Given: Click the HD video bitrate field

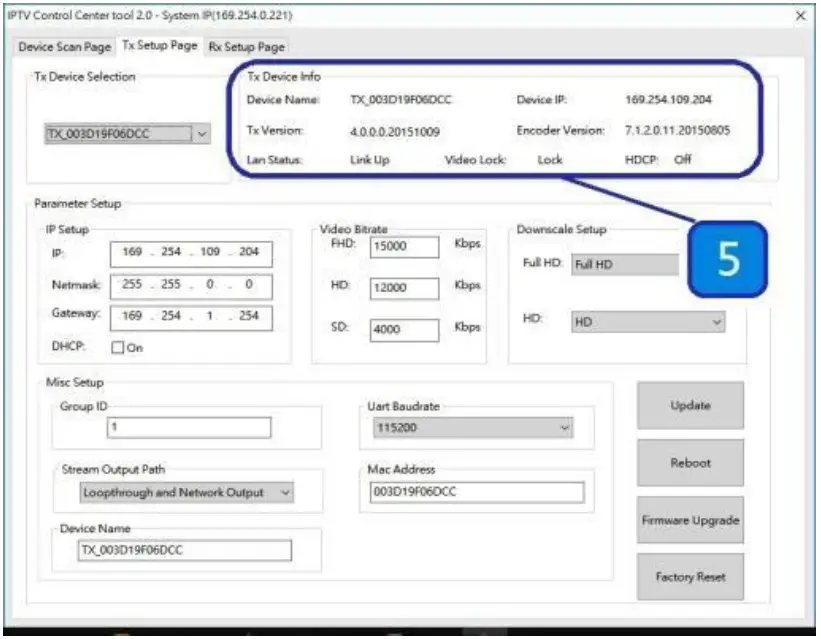Looking at the screenshot, I should click(404, 288).
